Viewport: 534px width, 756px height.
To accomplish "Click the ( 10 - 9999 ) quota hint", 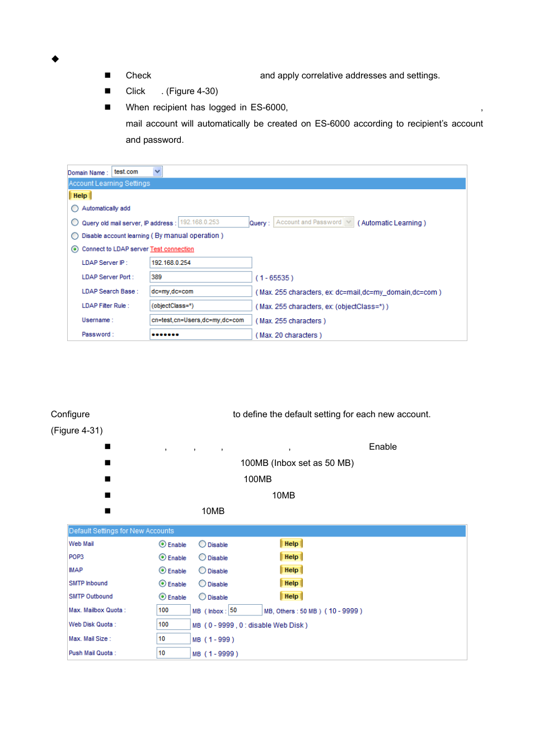I will [344, 611].
